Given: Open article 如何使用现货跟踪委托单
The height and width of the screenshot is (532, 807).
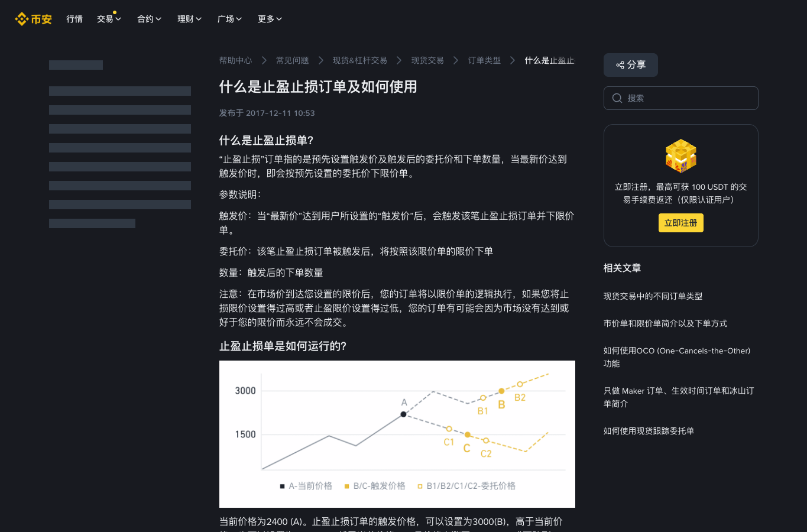Looking at the screenshot, I should (649, 431).
